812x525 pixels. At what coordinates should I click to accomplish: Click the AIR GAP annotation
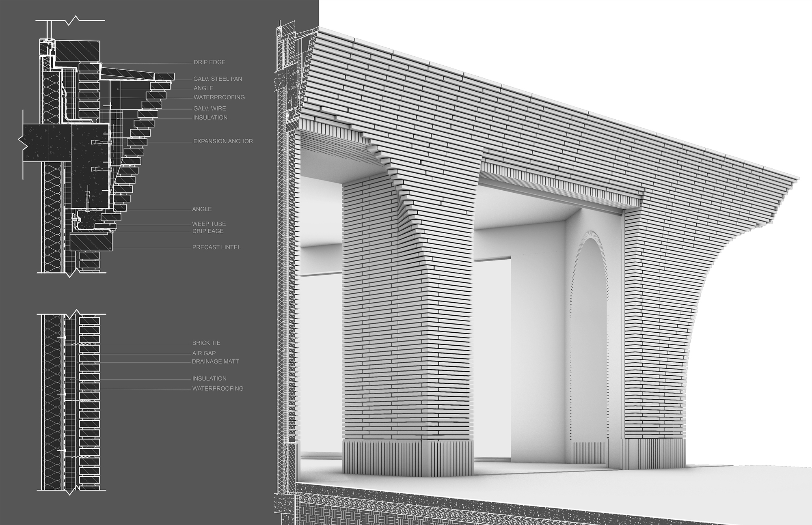tap(204, 353)
